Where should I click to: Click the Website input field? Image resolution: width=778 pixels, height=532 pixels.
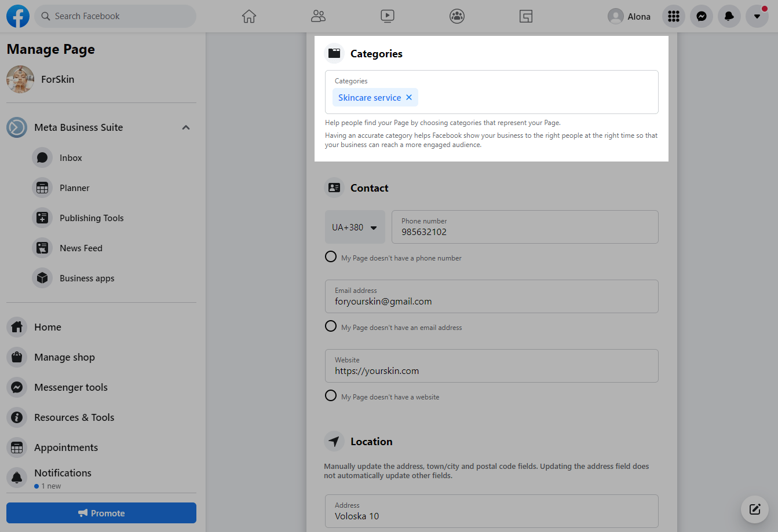point(491,370)
